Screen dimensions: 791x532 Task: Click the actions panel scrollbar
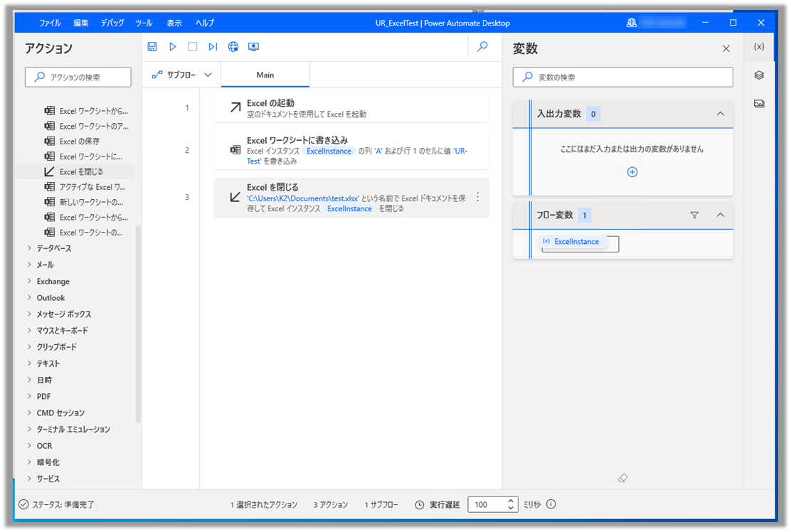click(x=138, y=323)
